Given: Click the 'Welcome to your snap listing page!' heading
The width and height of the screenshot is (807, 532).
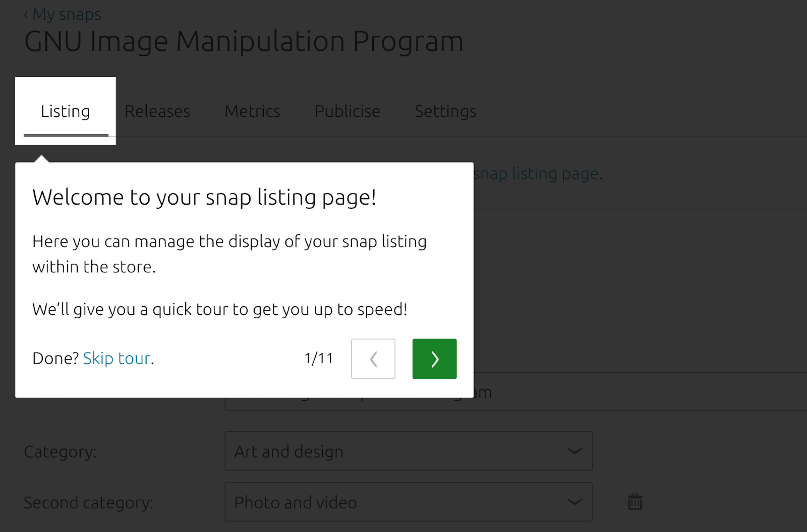Looking at the screenshot, I should [x=204, y=197].
